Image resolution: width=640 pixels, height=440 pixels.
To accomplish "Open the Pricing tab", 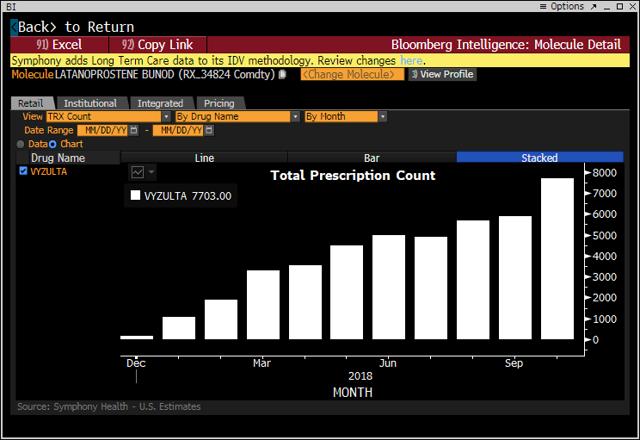I will point(220,103).
